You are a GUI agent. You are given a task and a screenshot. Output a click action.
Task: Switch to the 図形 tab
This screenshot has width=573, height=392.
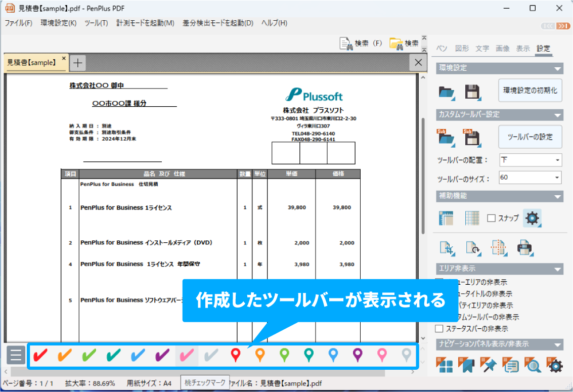462,49
